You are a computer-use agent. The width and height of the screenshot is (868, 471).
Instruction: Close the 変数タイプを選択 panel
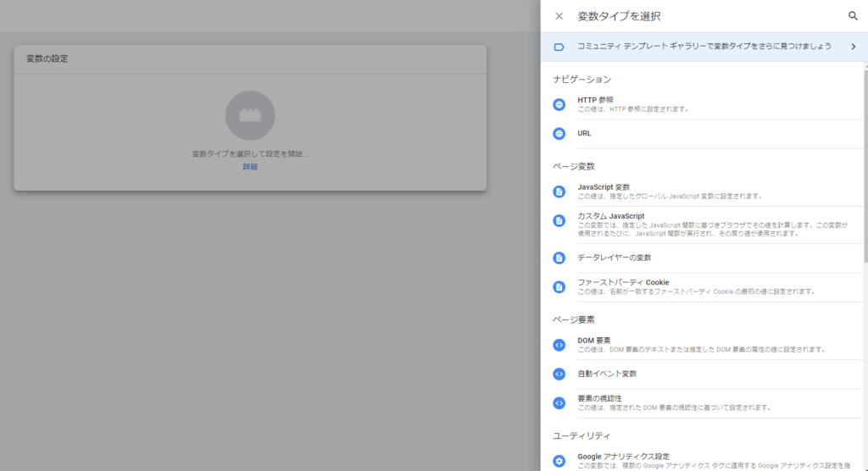pos(559,16)
